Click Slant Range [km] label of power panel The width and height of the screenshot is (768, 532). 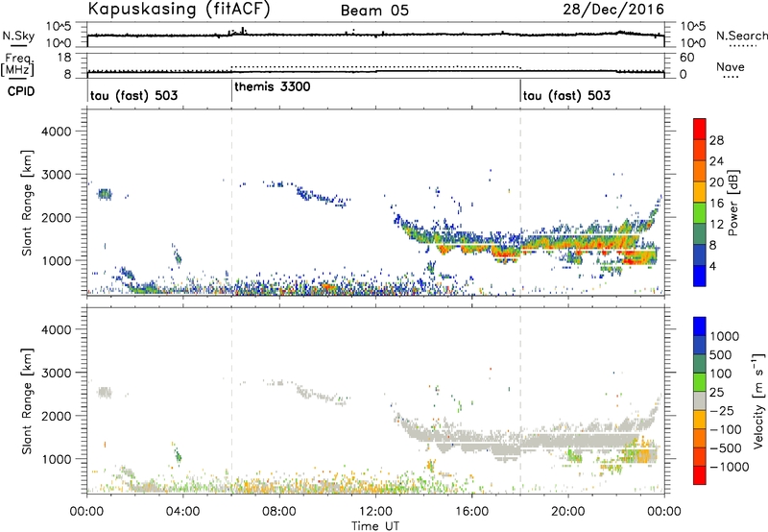(27, 203)
